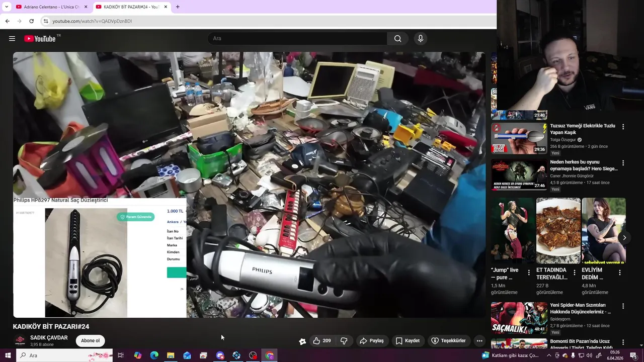Dislike the KADIKÖY BİT PAZARI#24 video
644x362 pixels.
pyautogui.click(x=344, y=341)
